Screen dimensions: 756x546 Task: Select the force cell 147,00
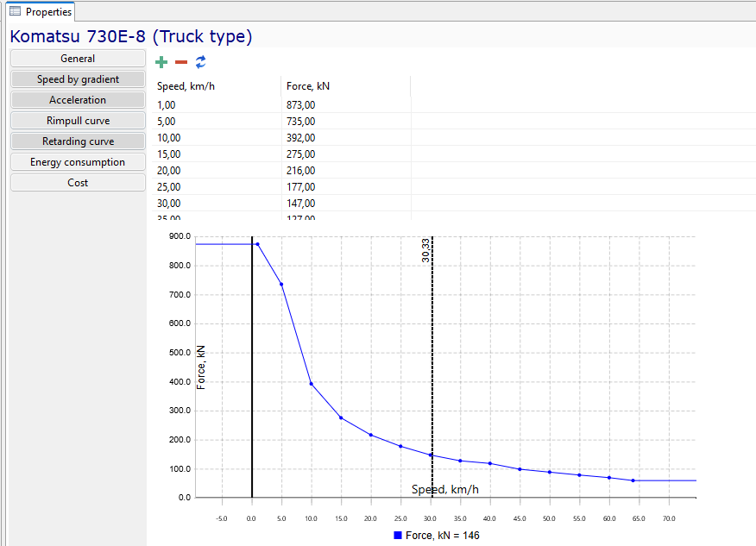[x=346, y=204]
